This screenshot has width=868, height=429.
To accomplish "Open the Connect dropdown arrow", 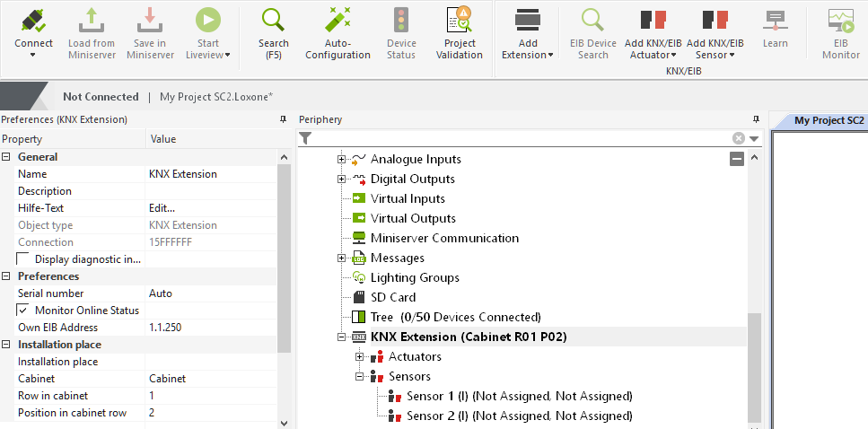I will click(x=33, y=55).
